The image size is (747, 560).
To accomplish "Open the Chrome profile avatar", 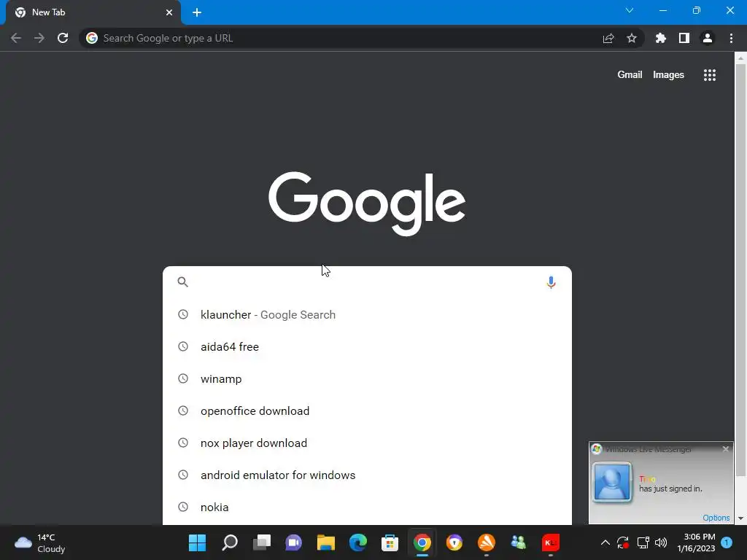I will point(708,38).
